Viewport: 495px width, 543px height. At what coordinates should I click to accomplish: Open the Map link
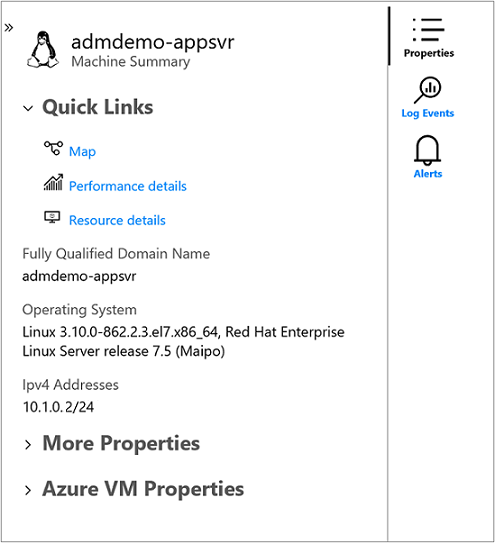click(82, 152)
